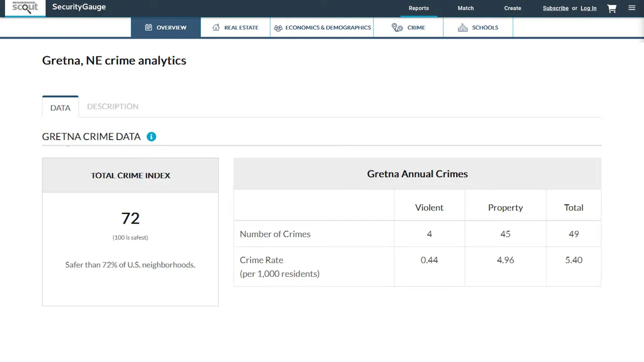Switch to the REAL ESTATE tab label
644x362 pixels.
(242, 28)
